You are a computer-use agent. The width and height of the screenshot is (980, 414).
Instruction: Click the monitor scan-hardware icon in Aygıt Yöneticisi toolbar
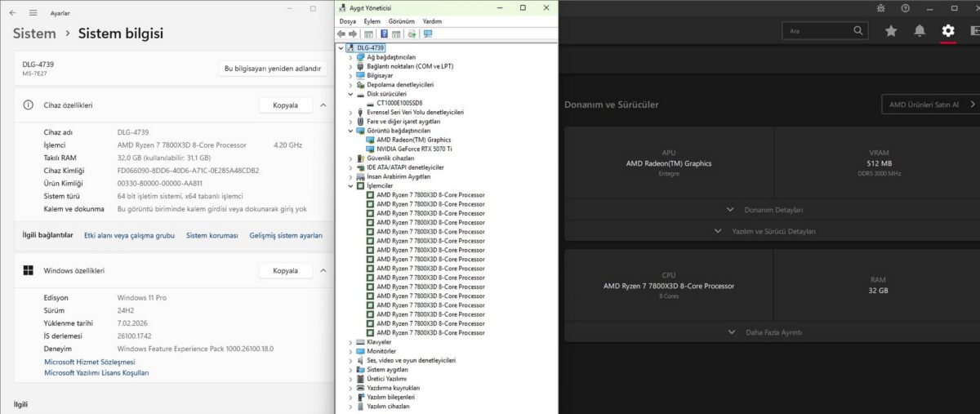tap(428, 33)
